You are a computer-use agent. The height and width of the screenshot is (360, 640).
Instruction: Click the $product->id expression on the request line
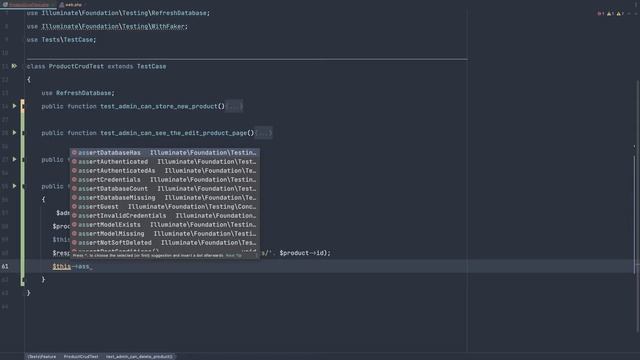click(303, 253)
